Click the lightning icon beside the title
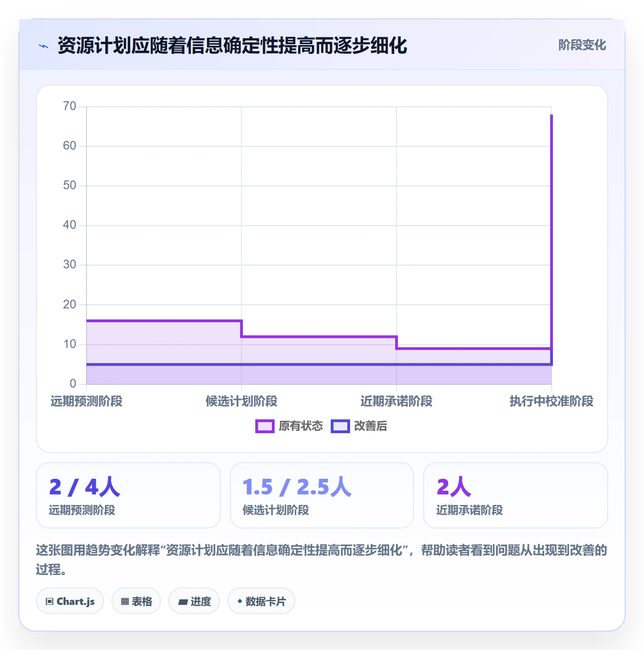The image size is (644, 650). tap(44, 46)
